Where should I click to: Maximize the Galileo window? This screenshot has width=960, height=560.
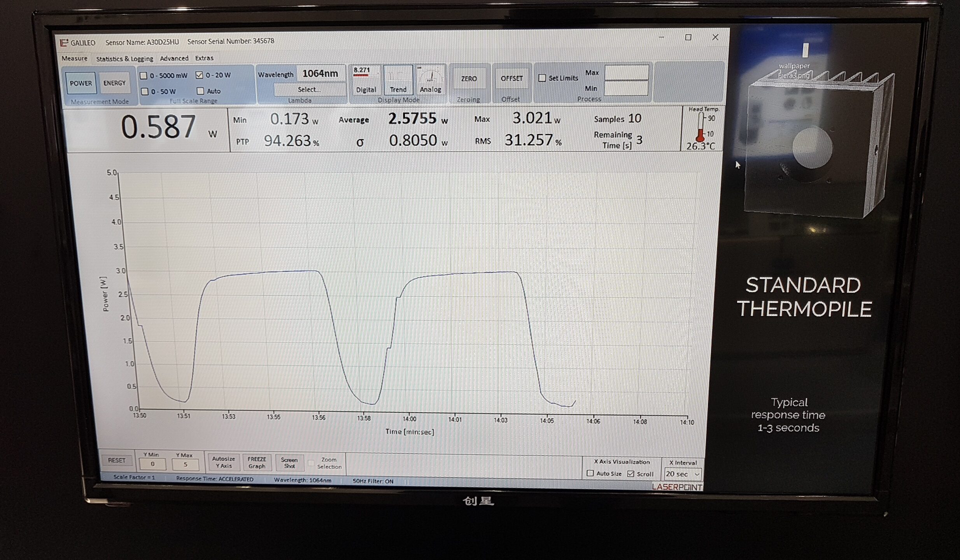coord(688,37)
